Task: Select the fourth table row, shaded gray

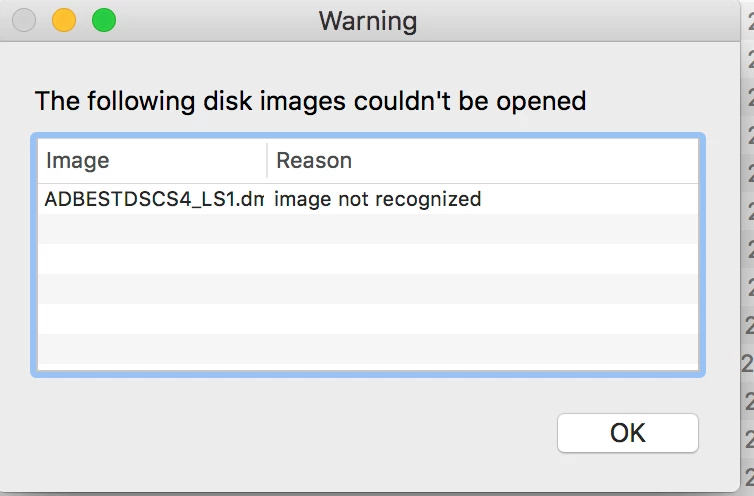Action: click(368, 289)
